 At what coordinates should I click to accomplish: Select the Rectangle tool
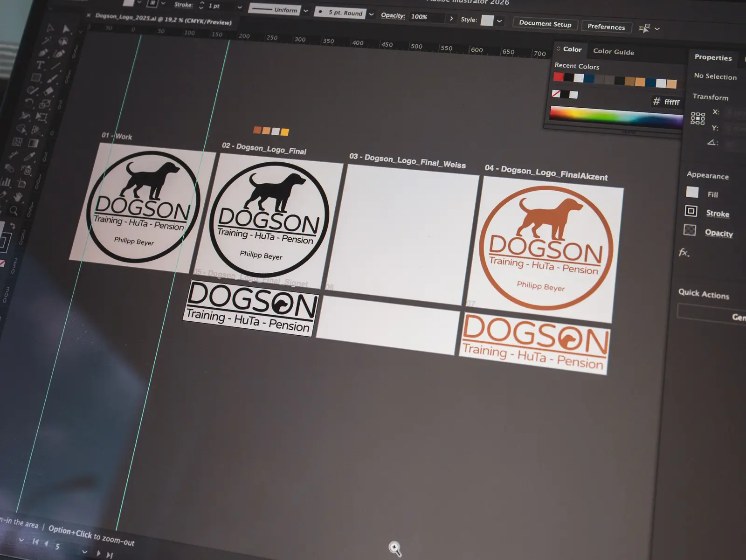click(x=36, y=77)
